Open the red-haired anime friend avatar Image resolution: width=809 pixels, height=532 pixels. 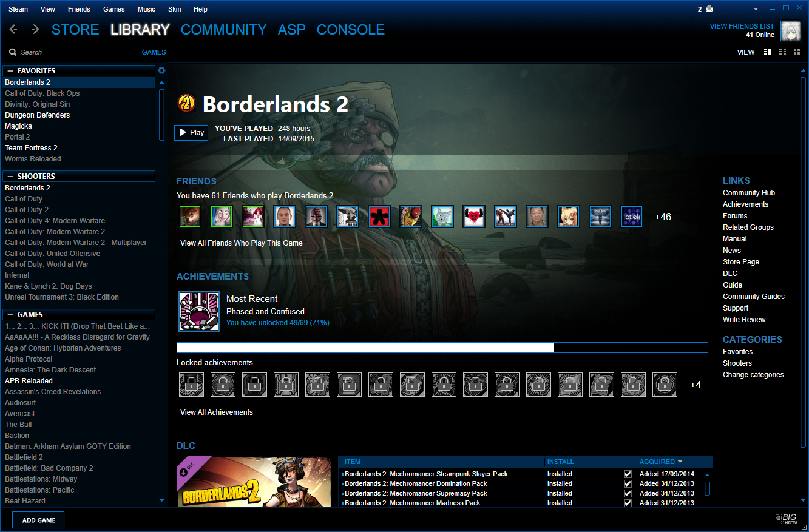253,217
